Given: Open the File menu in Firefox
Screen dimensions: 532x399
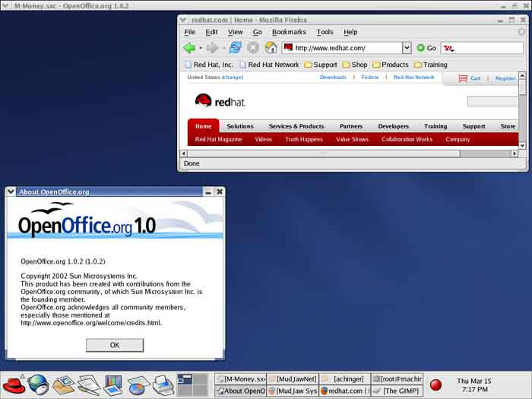Looking at the screenshot, I should pyautogui.click(x=190, y=32).
